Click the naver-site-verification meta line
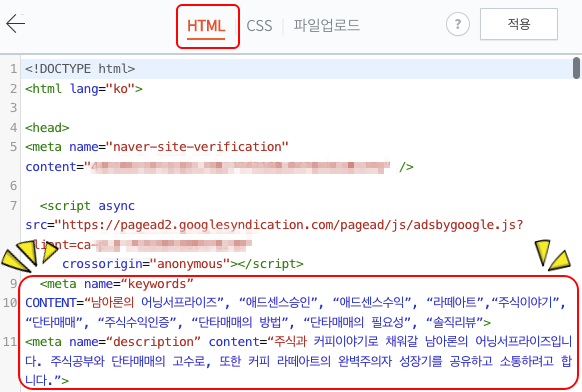Screen dimensions: 582x392 tap(157, 147)
